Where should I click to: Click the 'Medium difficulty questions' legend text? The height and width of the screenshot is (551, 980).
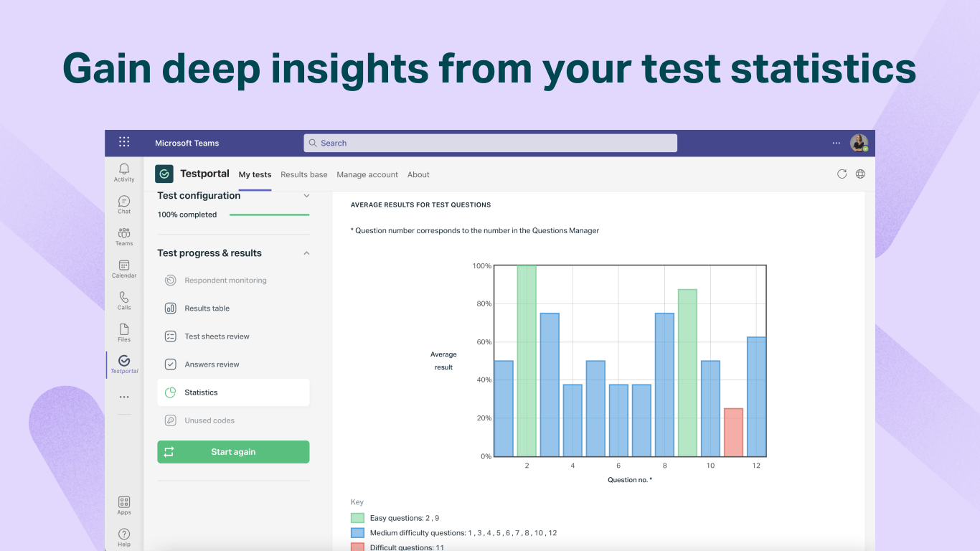[463, 533]
